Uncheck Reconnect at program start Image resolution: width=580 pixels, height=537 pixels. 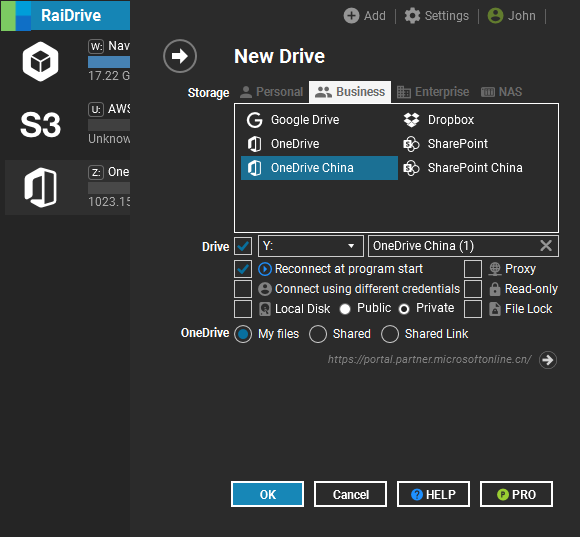click(x=243, y=269)
